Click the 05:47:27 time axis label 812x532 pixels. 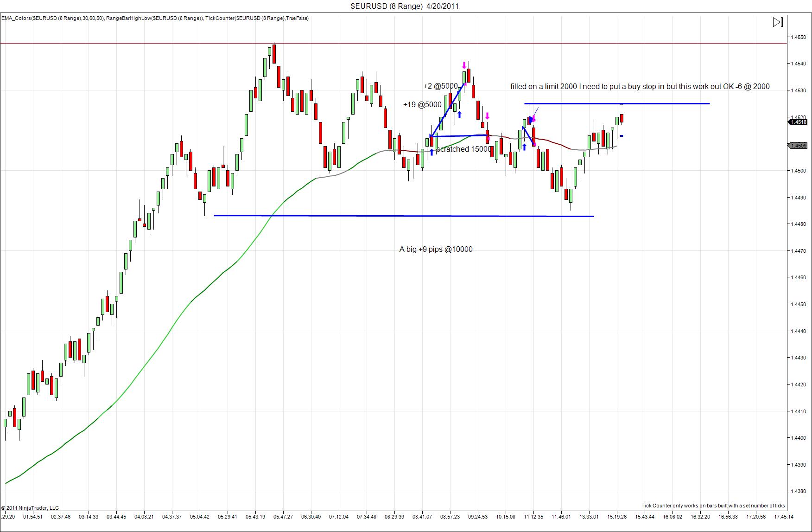(x=283, y=517)
